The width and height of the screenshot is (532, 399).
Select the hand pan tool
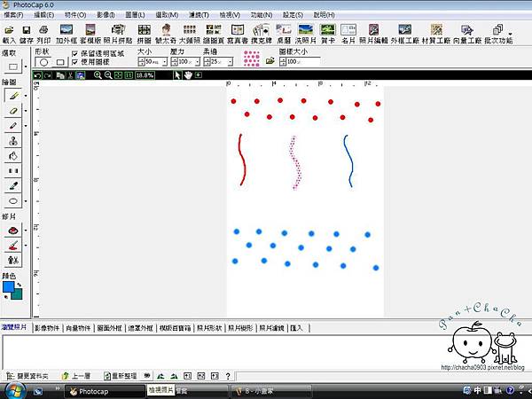point(188,75)
